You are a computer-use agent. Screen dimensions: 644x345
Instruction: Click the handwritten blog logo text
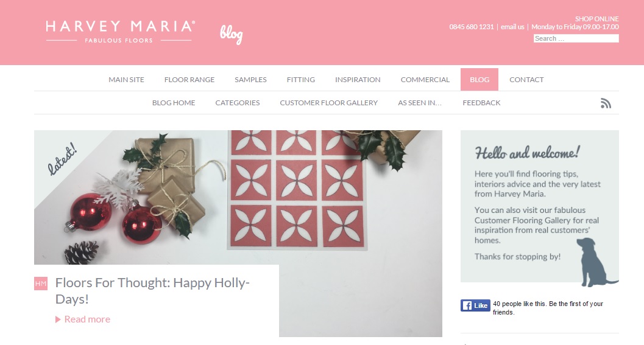point(232,35)
